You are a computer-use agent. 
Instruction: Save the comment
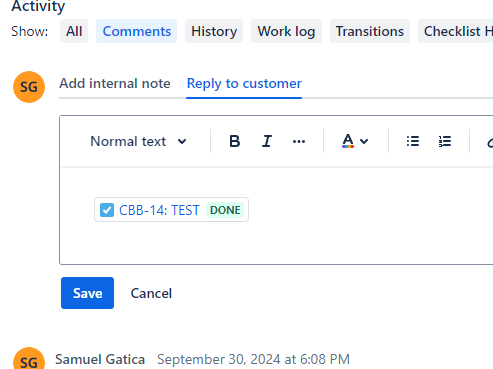87,293
